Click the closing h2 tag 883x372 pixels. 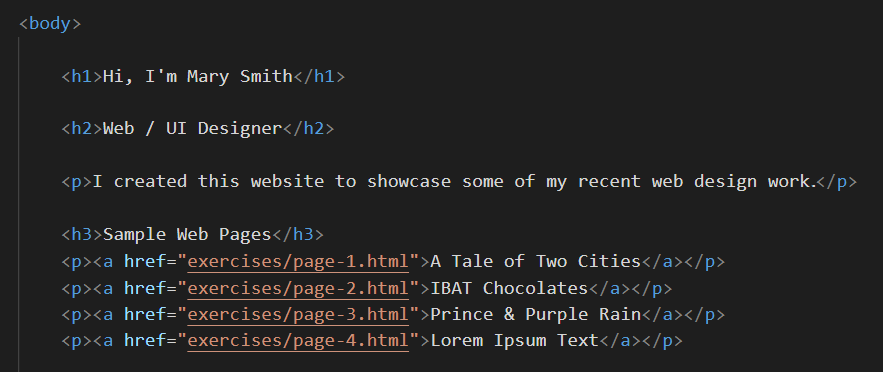click(309, 129)
